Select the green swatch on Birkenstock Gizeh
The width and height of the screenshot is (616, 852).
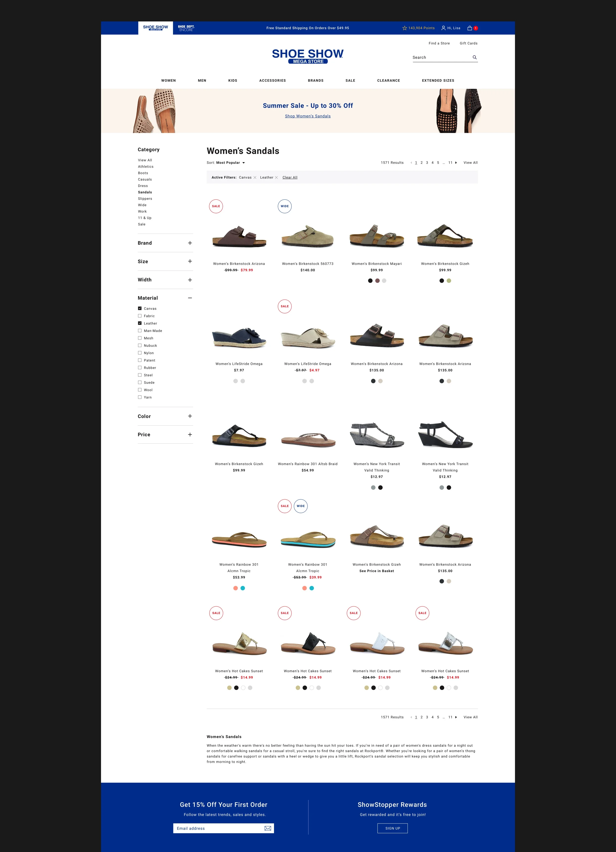(449, 281)
